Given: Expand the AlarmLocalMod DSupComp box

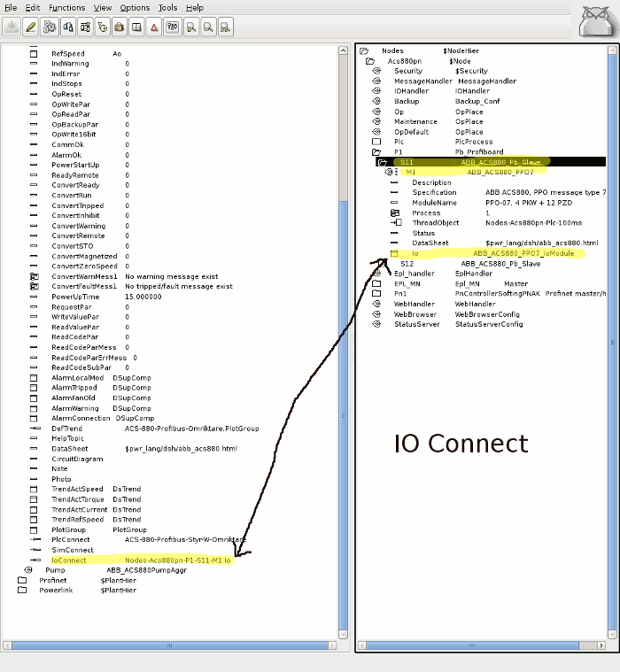Looking at the screenshot, I should (34, 378).
